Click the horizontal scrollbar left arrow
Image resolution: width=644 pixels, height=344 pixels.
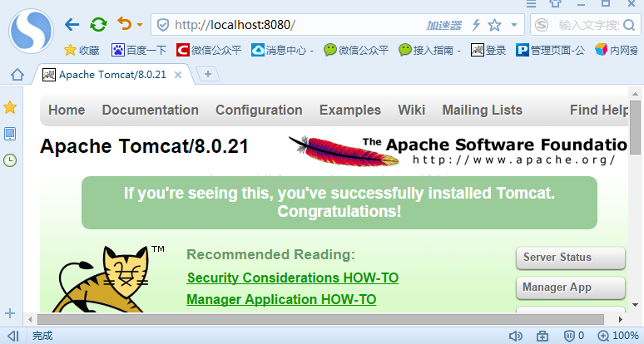click(30, 319)
